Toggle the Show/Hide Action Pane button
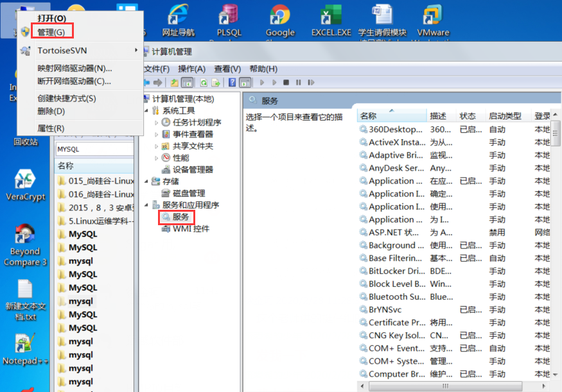This screenshot has width=562, height=392. click(x=245, y=83)
